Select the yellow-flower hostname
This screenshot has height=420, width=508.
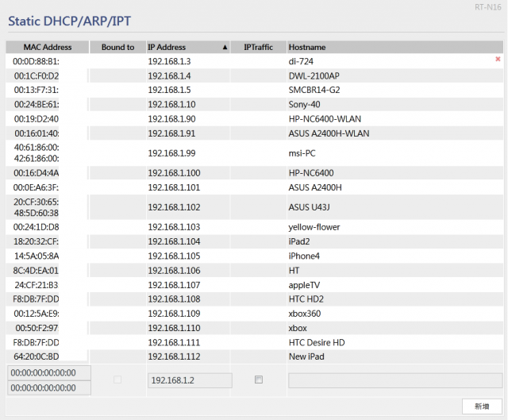coord(314,227)
